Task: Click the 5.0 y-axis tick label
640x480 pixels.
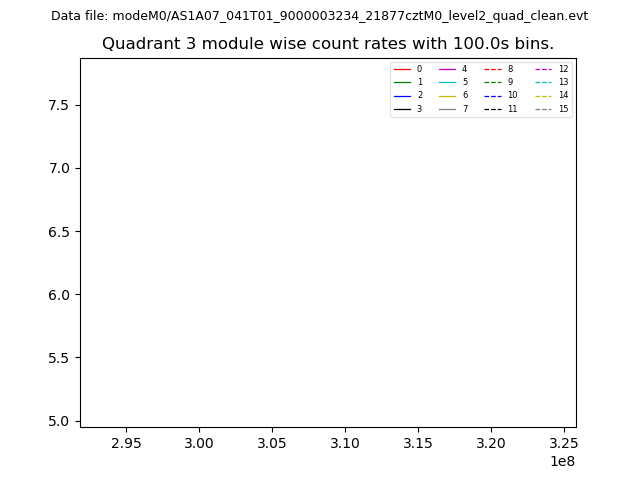Action: click(59, 421)
